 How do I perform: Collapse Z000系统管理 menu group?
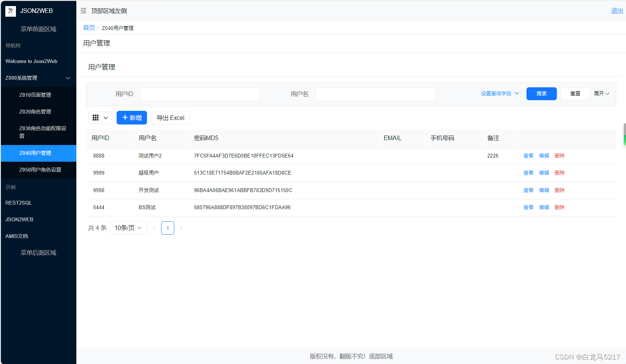click(x=38, y=78)
